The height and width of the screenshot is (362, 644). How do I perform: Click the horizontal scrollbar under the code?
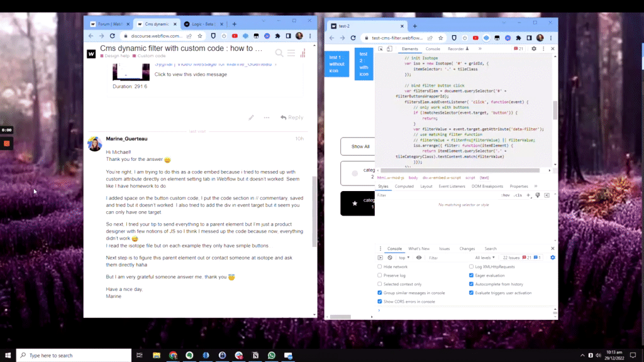click(459, 170)
